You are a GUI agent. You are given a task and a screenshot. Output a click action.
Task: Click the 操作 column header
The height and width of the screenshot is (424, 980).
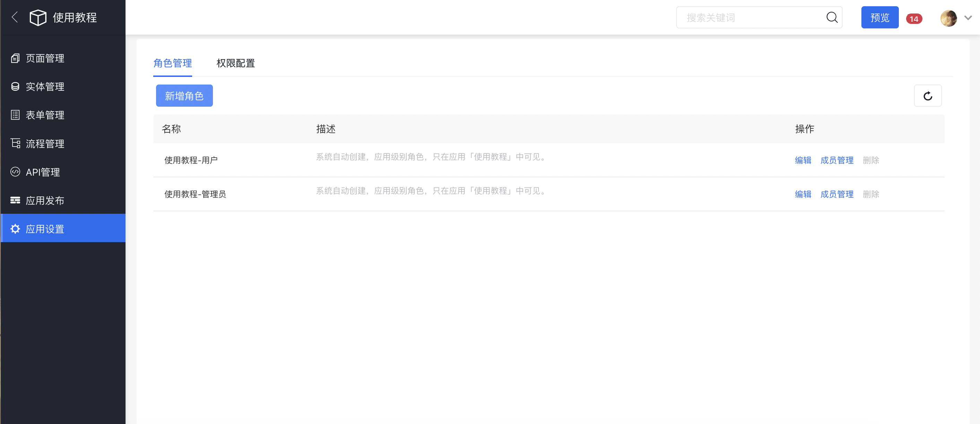tap(805, 129)
